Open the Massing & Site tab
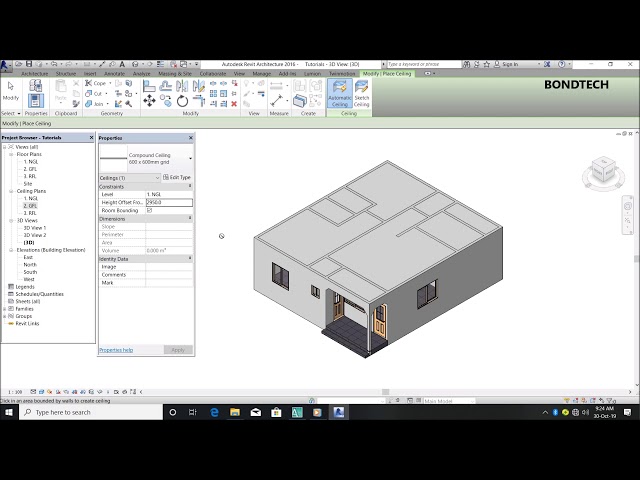The width and height of the screenshot is (640, 480). 175,74
